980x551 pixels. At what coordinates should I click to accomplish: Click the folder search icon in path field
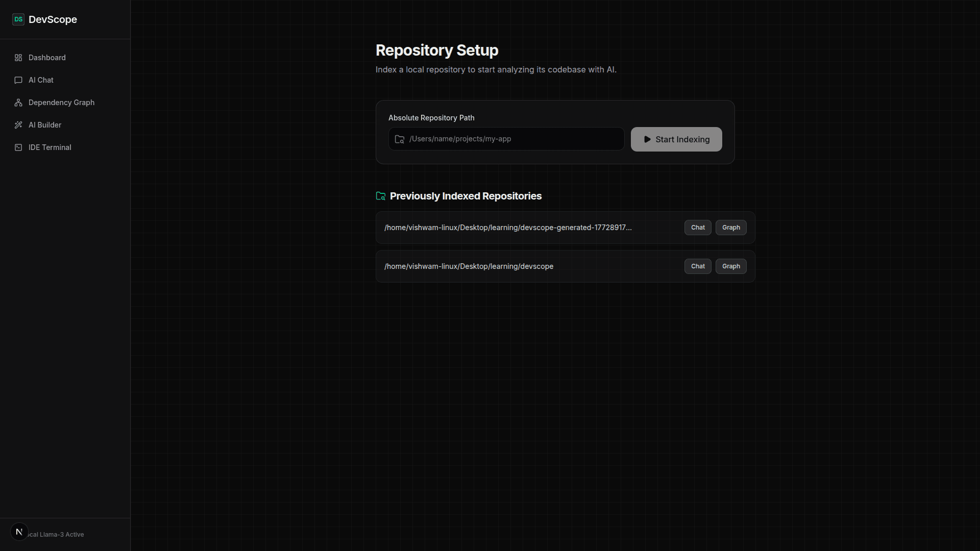point(400,139)
